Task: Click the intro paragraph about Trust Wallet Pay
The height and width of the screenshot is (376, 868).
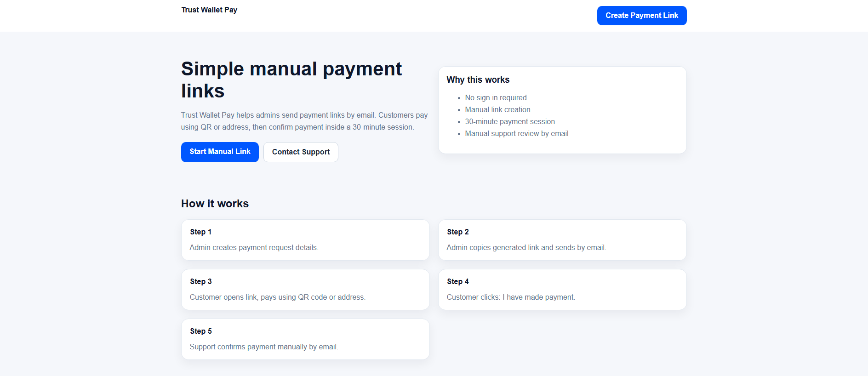Action: [304, 121]
